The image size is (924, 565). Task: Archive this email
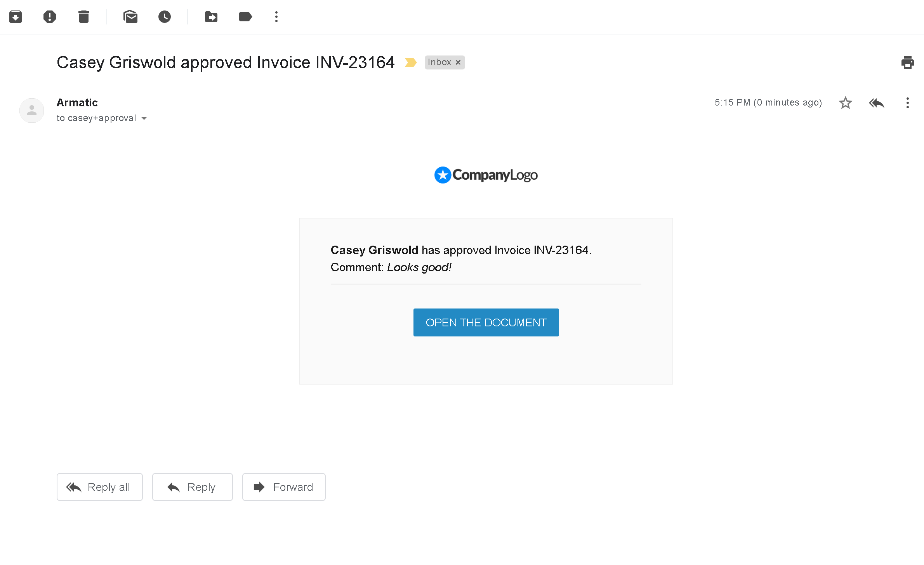pyautogui.click(x=16, y=17)
